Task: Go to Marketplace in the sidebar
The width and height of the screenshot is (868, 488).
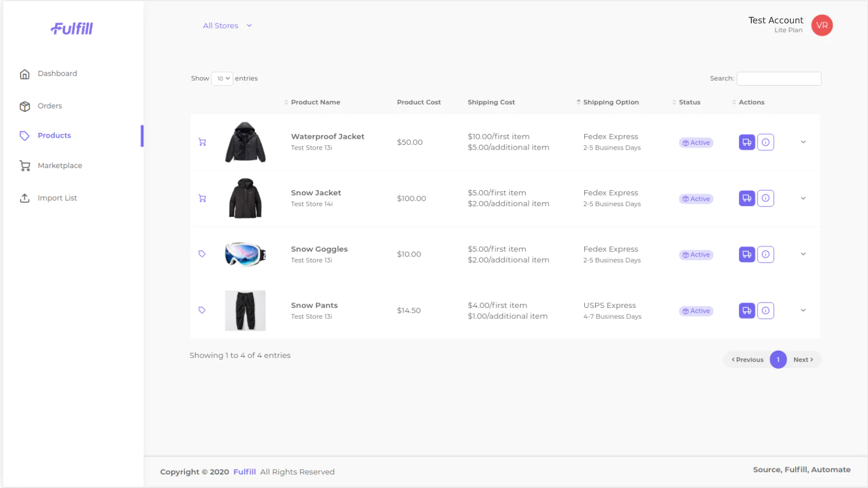Action: coord(60,166)
